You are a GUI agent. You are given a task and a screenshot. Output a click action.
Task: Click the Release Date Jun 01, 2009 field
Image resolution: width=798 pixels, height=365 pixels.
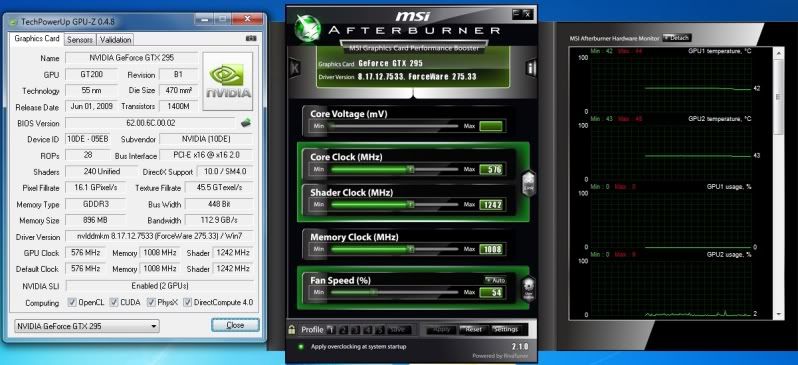pos(92,107)
